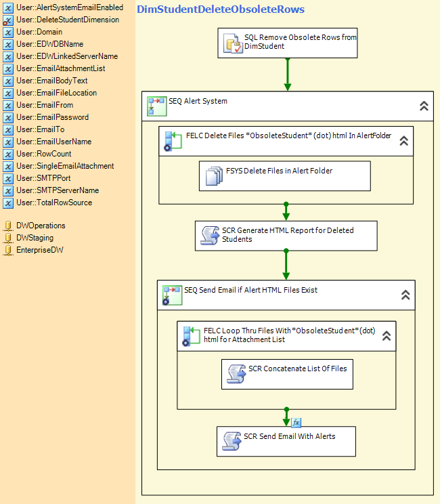The image size is (440, 504).
Task: Collapse the SEQ Alert System container
Action: [x=424, y=106]
